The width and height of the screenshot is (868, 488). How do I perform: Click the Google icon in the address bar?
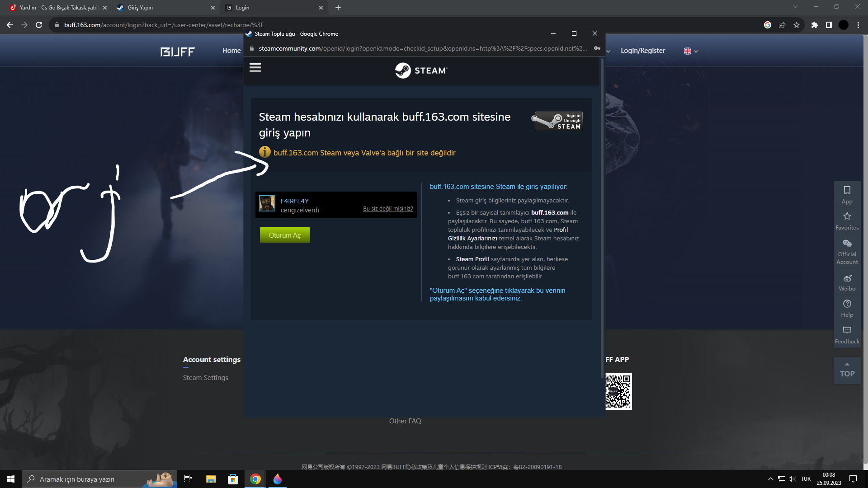coord(768,25)
